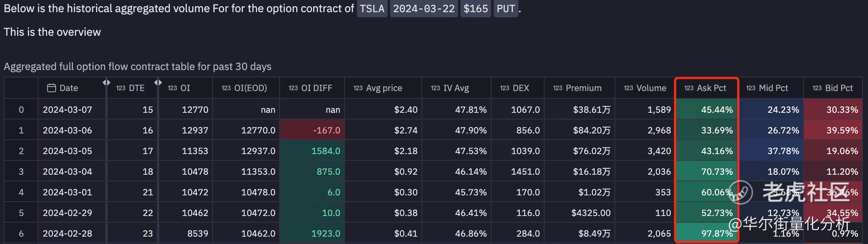Image resolution: width=868 pixels, height=244 pixels.
Task: Click the 123 type icon beside OI(EOD)
Action: point(226,88)
